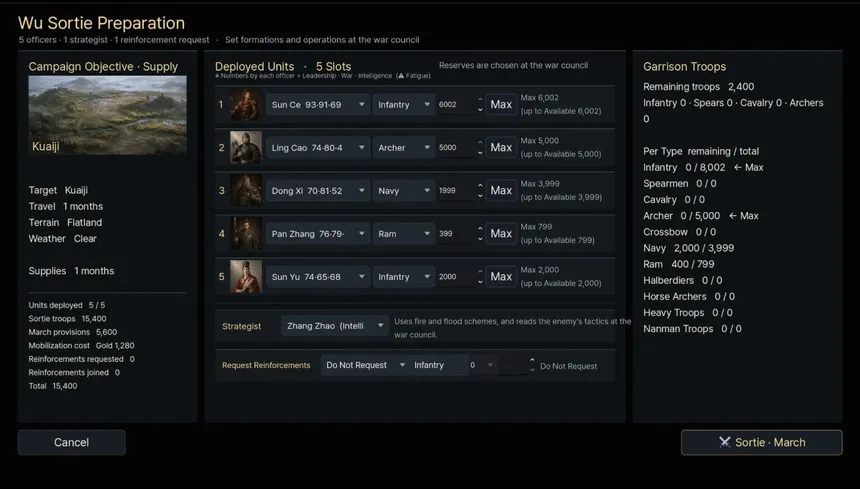This screenshot has height=489, width=860.
Task: Click the Archer ← Max indicator
Action: pyautogui.click(x=744, y=216)
